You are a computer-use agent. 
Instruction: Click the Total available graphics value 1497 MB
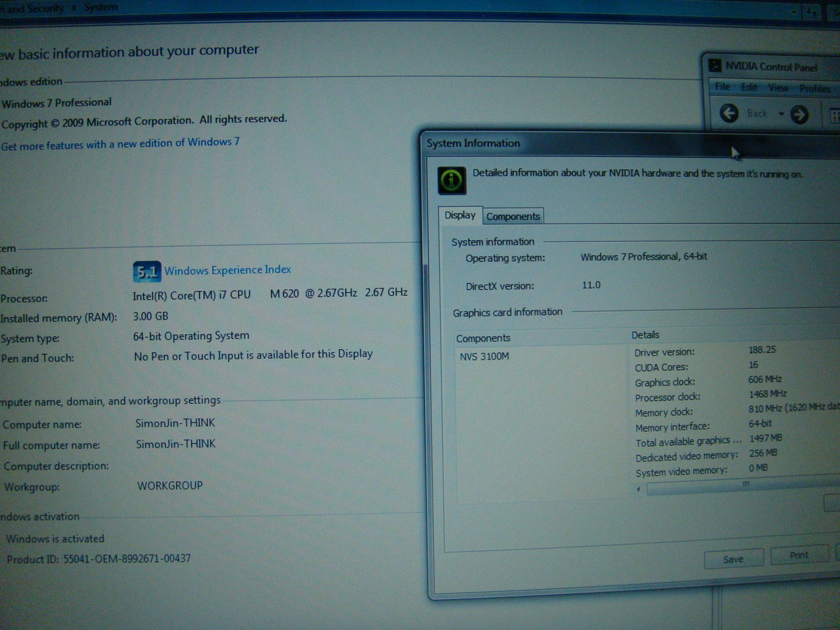click(765, 438)
